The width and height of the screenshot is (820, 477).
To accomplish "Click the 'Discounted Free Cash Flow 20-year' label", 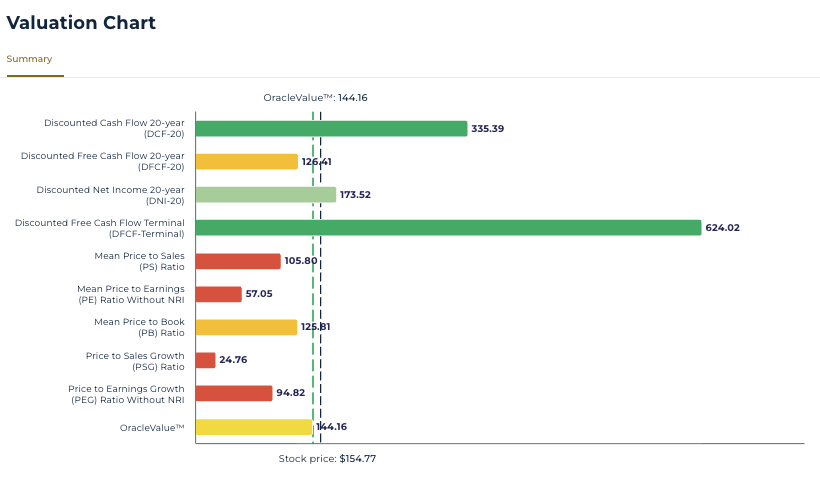I will (102, 161).
